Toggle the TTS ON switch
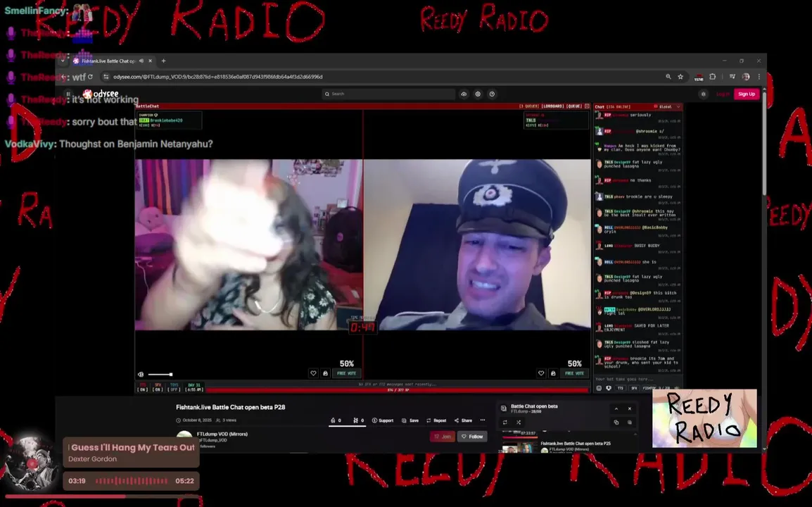Screen dimensions: 812x507 (x=142, y=387)
